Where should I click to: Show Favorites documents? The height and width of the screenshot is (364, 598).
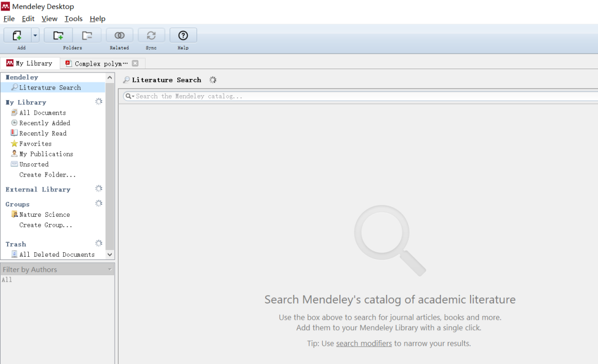pos(35,144)
